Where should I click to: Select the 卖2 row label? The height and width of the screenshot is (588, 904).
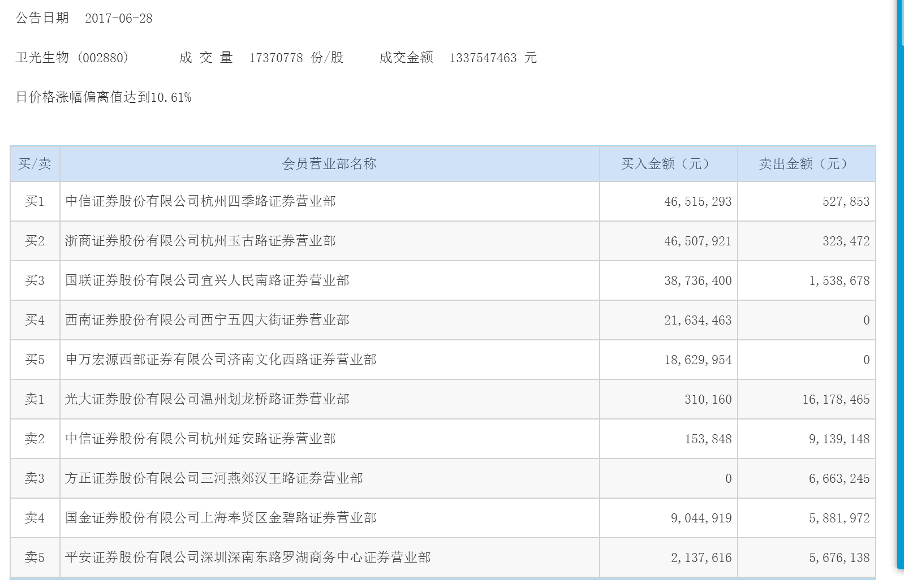click(x=35, y=439)
